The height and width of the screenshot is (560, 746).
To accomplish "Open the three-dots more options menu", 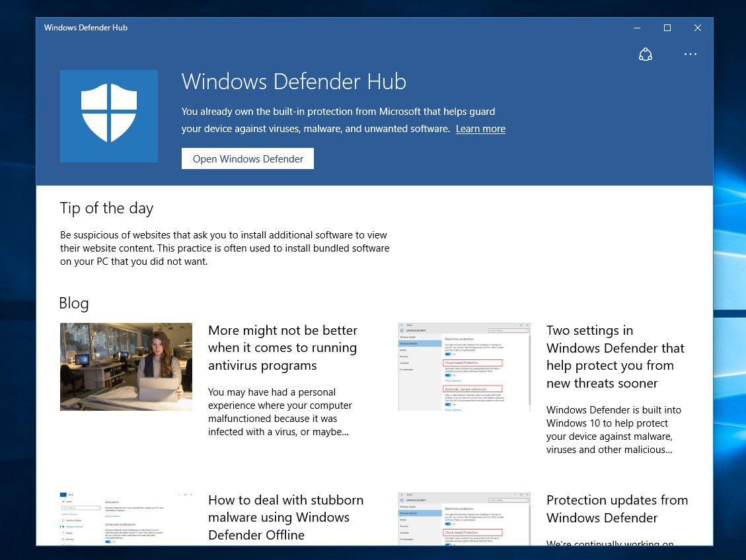I will coord(690,54).
